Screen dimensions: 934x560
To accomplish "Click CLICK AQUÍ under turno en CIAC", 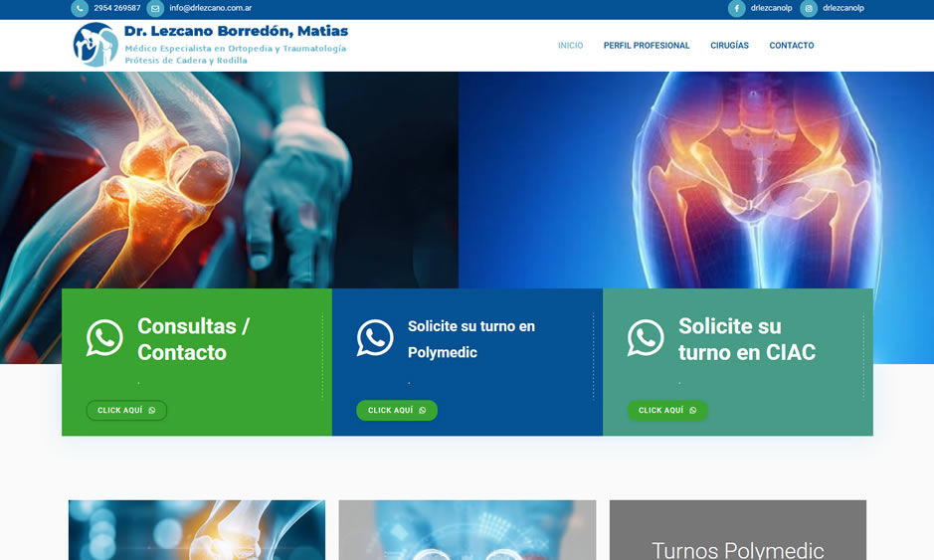I will coord(667,411).
